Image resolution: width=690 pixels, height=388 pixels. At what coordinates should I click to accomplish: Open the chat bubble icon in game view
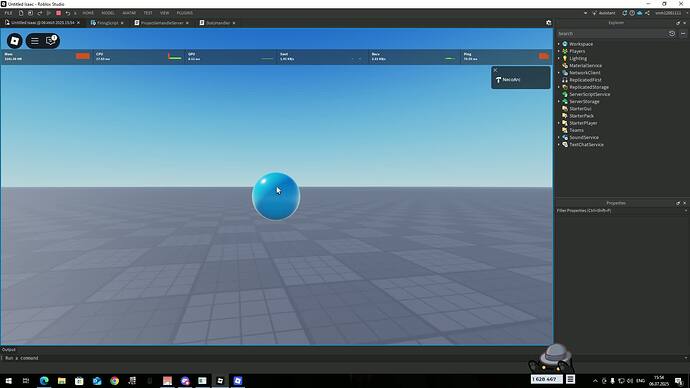coord(51,40)
